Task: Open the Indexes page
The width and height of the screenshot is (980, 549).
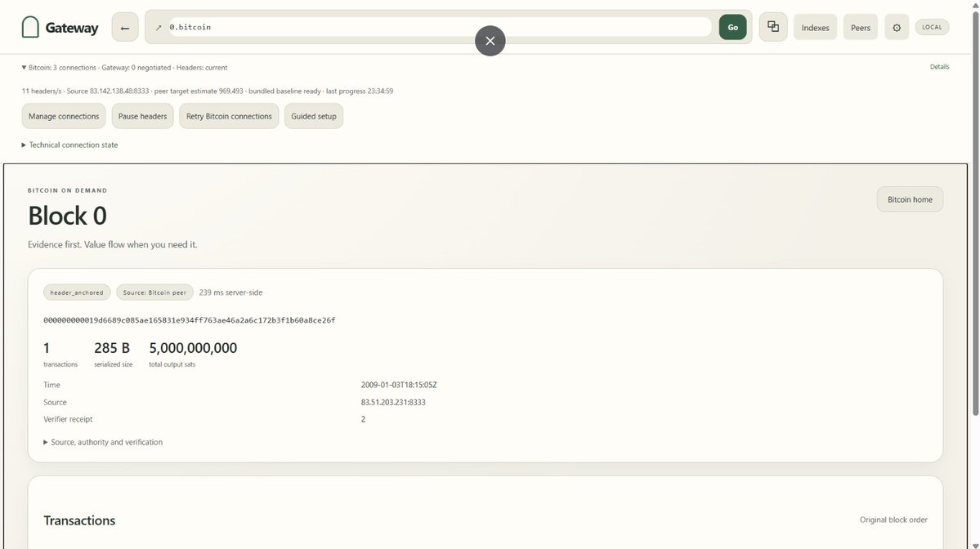Action: pyautogui.click(x=815, y=28)
